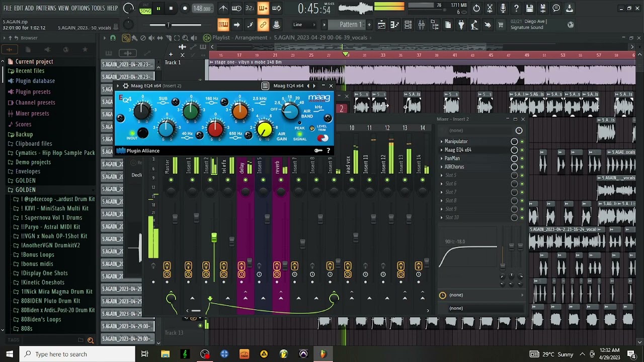Expand the Maag EQ4 x64 slot arrow
The width and height of the screenshot is (644, 362).
442,150
